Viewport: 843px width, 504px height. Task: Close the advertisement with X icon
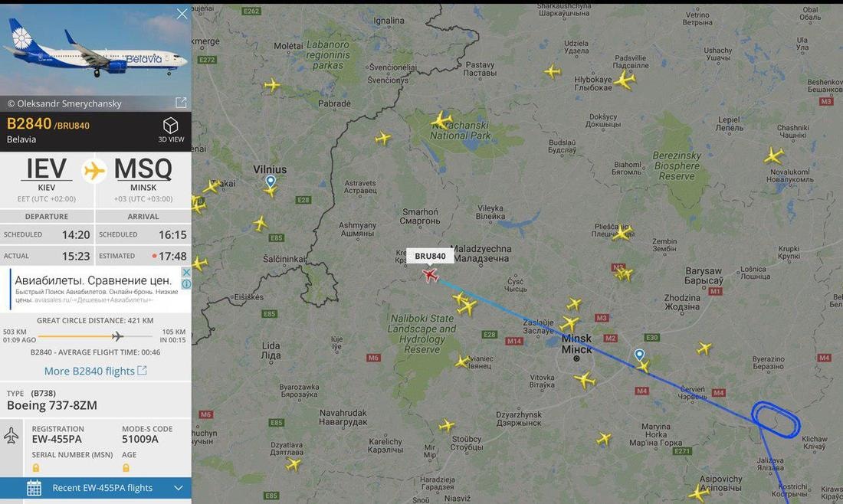click(186, 272)
